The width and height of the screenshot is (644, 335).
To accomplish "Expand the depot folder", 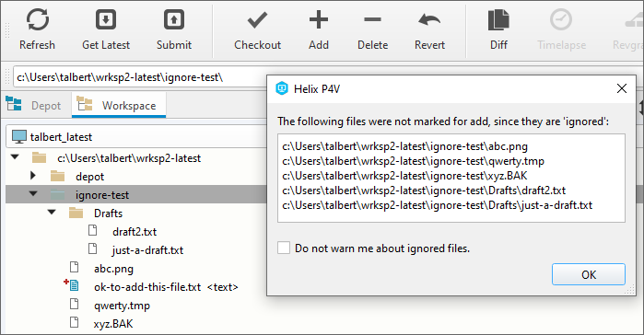I will (x=33, y=176).
